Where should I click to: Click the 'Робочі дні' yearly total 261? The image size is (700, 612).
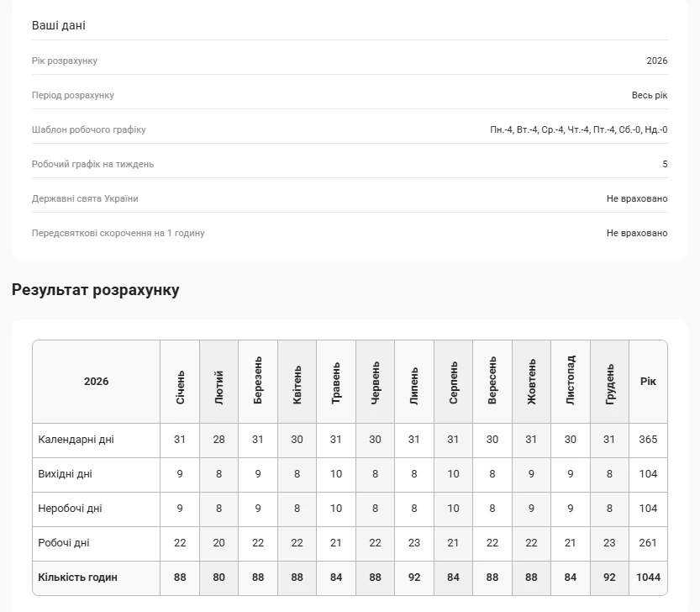pyautogui.click(x=648, y=543)
